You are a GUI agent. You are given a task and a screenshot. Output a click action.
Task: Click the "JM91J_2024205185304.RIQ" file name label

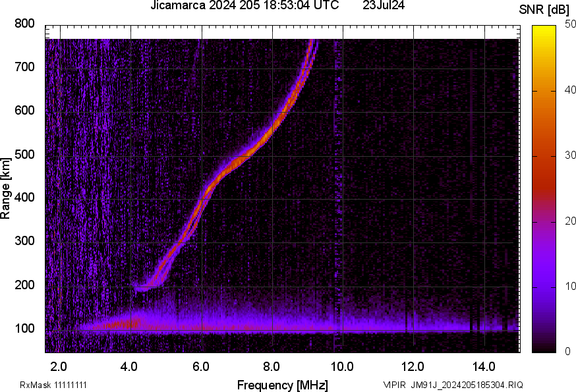[468, 385]
